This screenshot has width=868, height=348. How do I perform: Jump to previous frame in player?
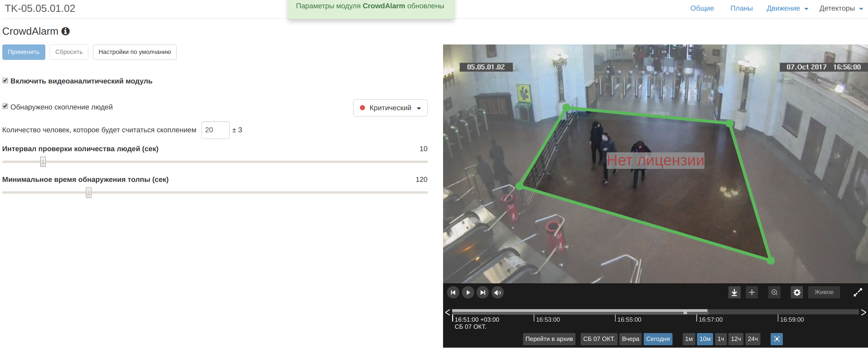point(453,292)
